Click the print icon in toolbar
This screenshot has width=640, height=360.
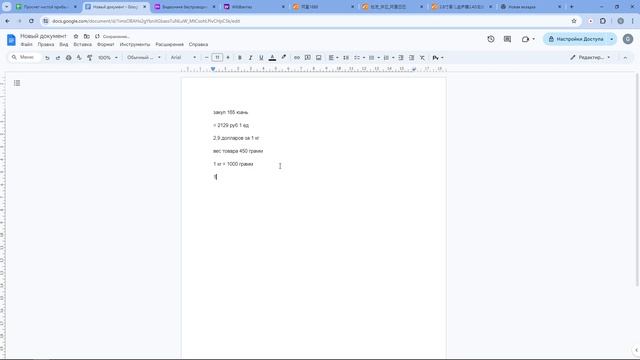pyautogui.click(x=69, y=58)
